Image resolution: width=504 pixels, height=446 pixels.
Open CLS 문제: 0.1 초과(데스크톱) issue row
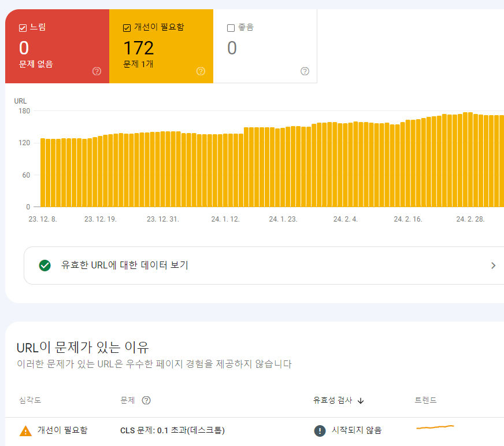(254, 430)
